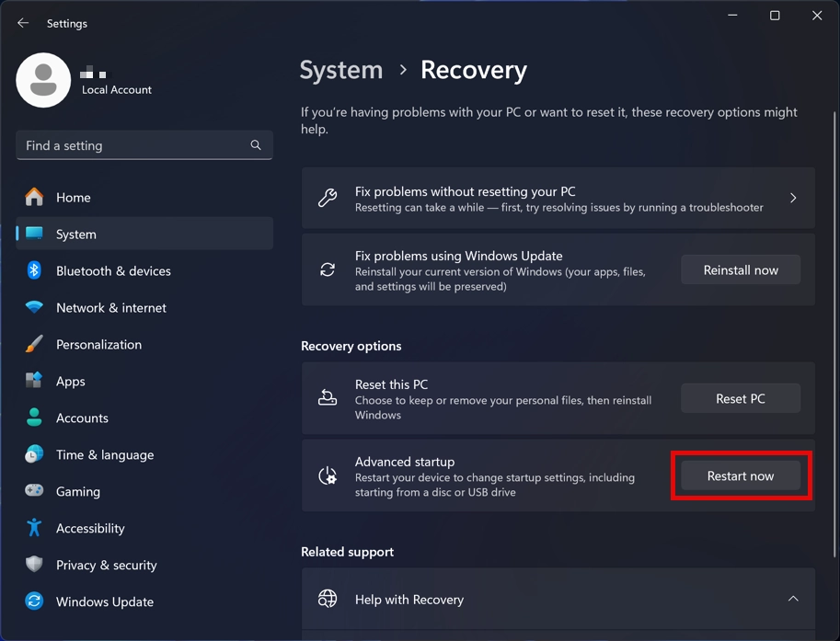
Task: Click the Find a setting search box
Action: pyautogui.click(x=144, y=144)
